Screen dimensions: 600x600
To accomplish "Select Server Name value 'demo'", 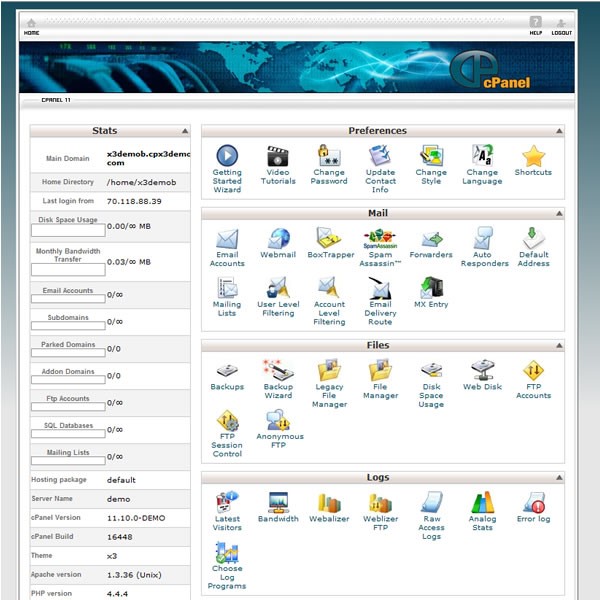I will coord(118,499).
